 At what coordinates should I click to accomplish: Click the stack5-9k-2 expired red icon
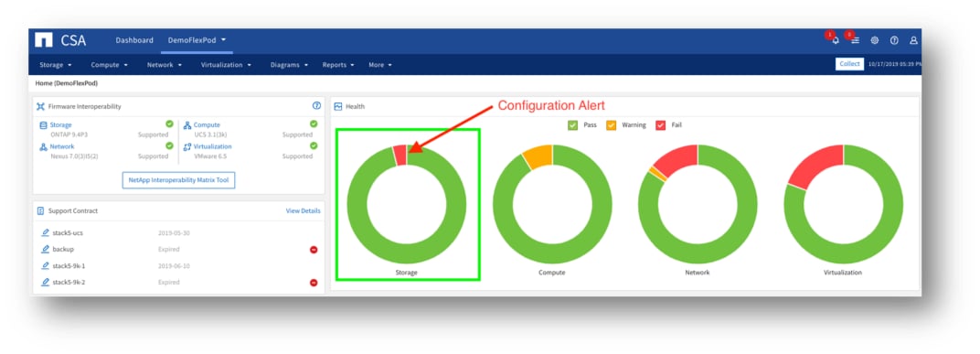tap(314, 283)
